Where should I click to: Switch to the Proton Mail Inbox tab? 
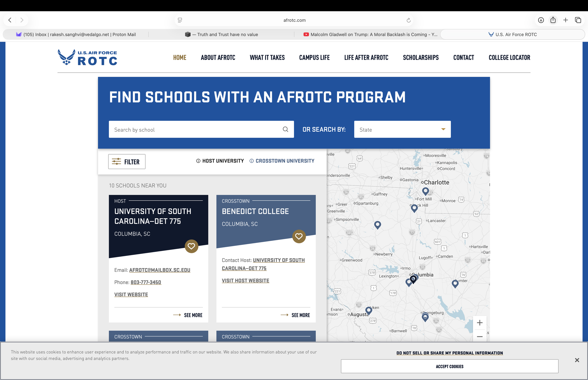click(76, 35)
